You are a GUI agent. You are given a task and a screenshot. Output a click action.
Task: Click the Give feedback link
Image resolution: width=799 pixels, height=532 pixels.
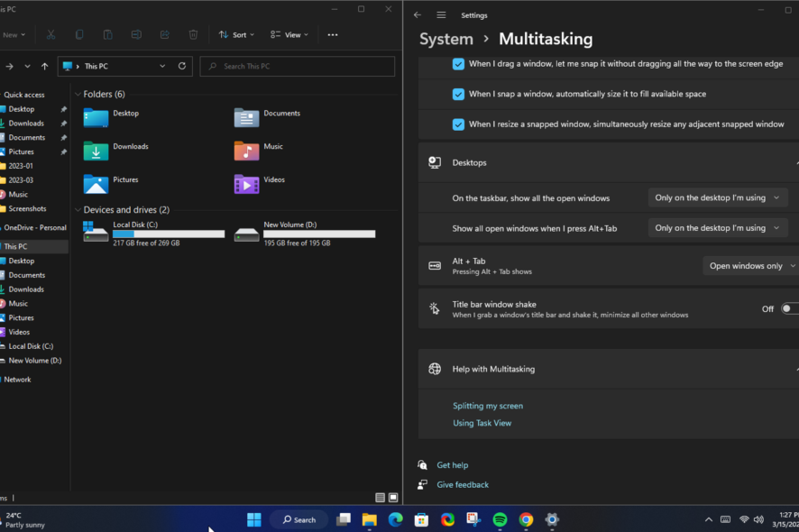coord(463,484)
